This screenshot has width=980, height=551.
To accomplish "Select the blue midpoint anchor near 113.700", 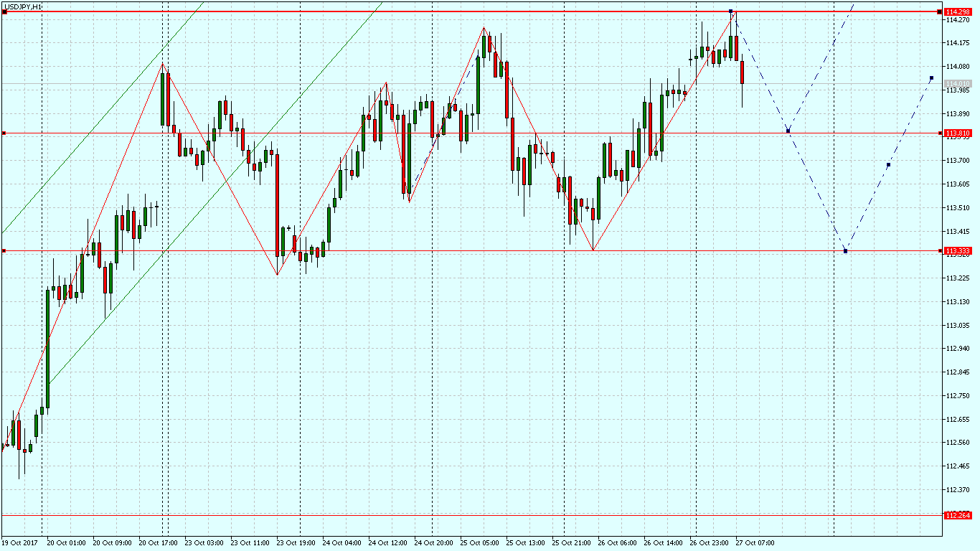I will click(888, 165).
